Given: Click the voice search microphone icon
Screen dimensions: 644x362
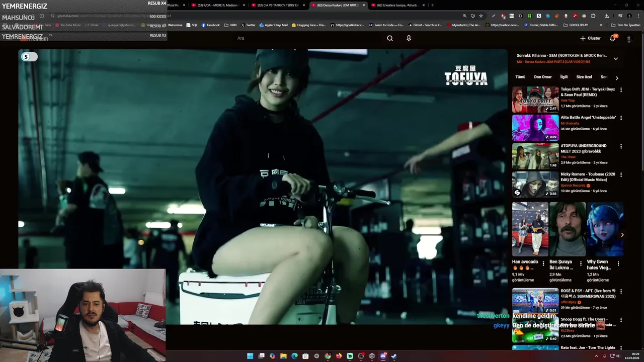Looking at the screenshot, I should [409, 38].
